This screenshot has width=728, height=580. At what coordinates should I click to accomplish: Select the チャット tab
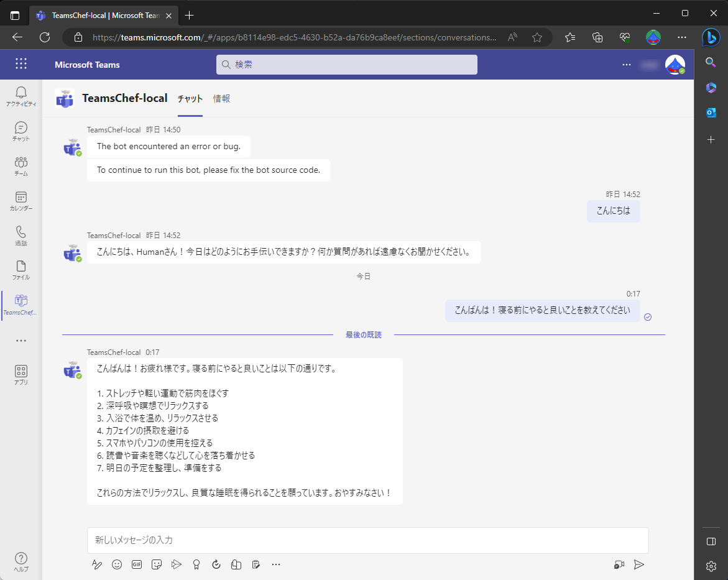(x=190, y=98)
